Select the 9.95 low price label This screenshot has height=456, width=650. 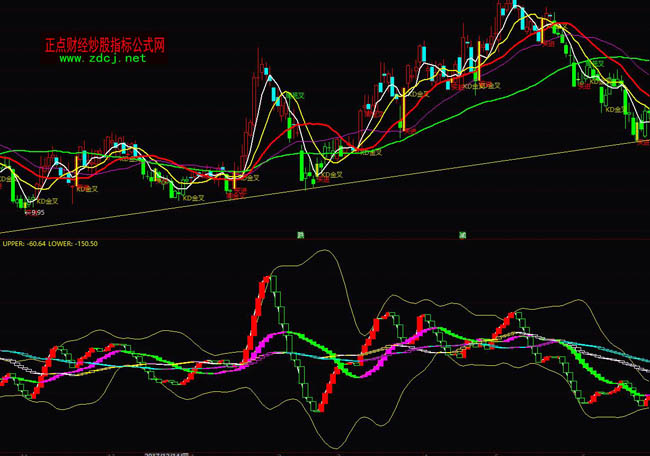coord(37,212)
